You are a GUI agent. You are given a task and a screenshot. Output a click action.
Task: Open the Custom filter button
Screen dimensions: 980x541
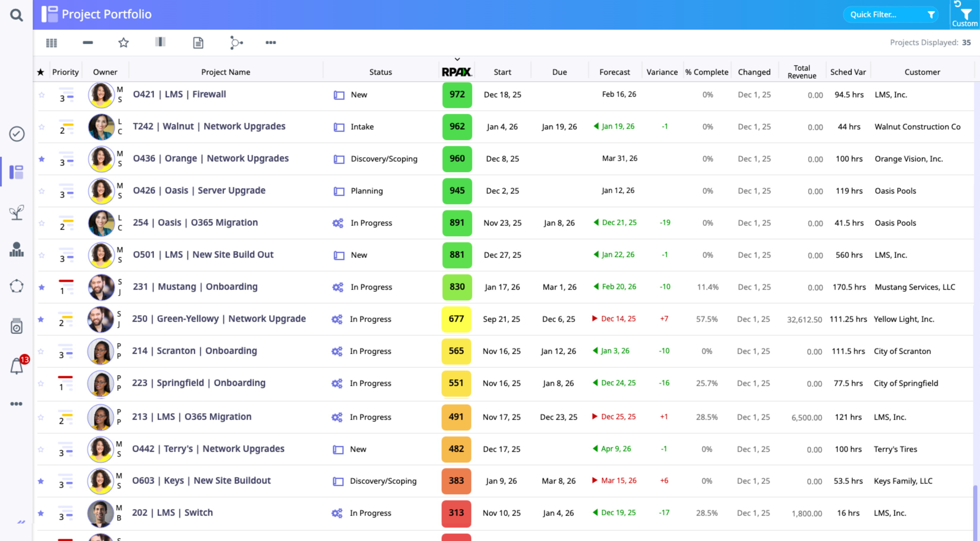pos(965,17)
